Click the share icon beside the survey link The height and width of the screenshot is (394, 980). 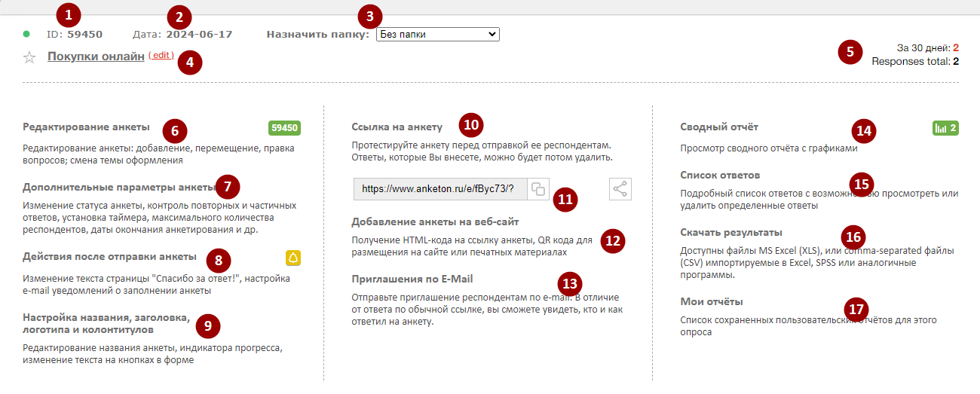click(x=620, y=189)
